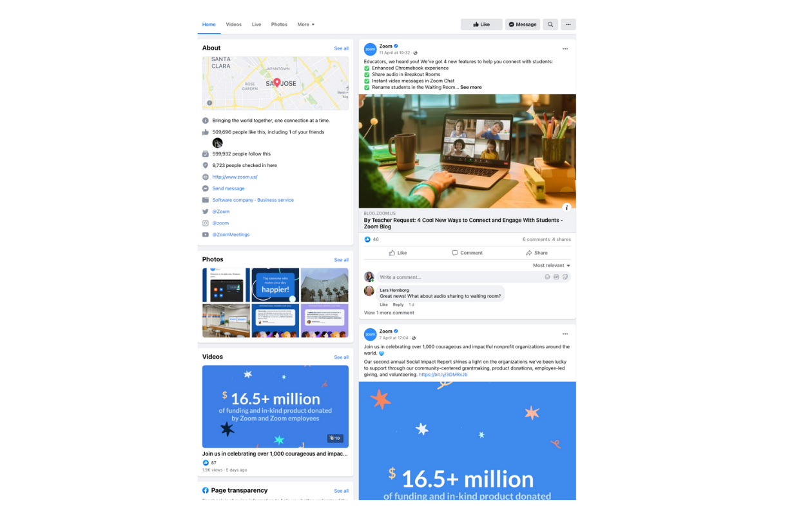Open page options three-dot button in header
The height and width of the screenshot is (516, 812).
[568, 25]
